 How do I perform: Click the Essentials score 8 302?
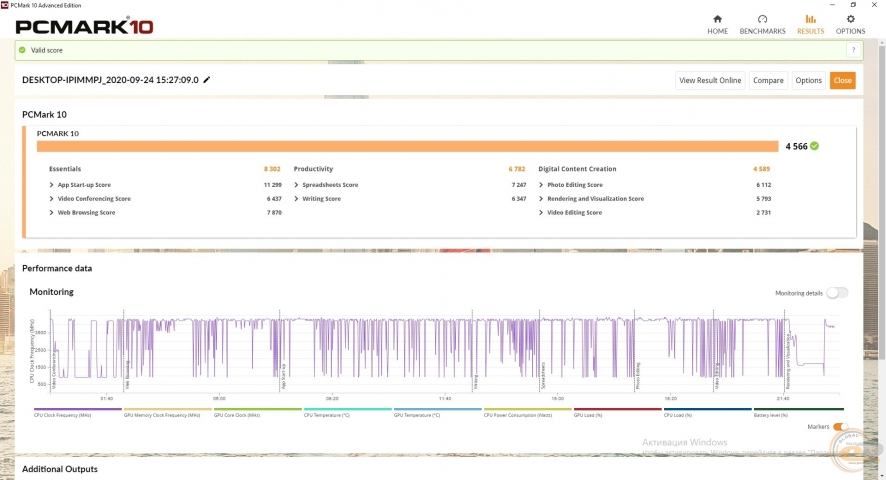pos(272,169)
